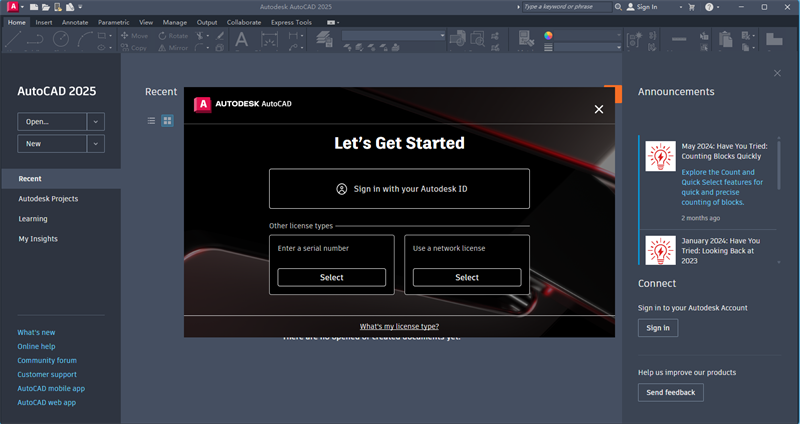The width and height of the screenshot is (800, 424).
Task: Click the Text tool icon in ribbon
Action: pyautogui.click(x=241, y=40)
